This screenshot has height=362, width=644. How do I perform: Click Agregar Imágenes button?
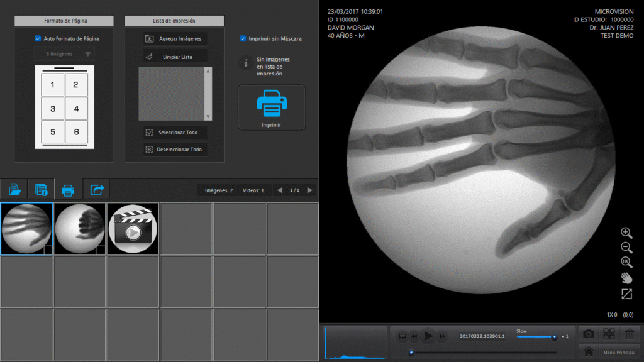tap(175, 38)
